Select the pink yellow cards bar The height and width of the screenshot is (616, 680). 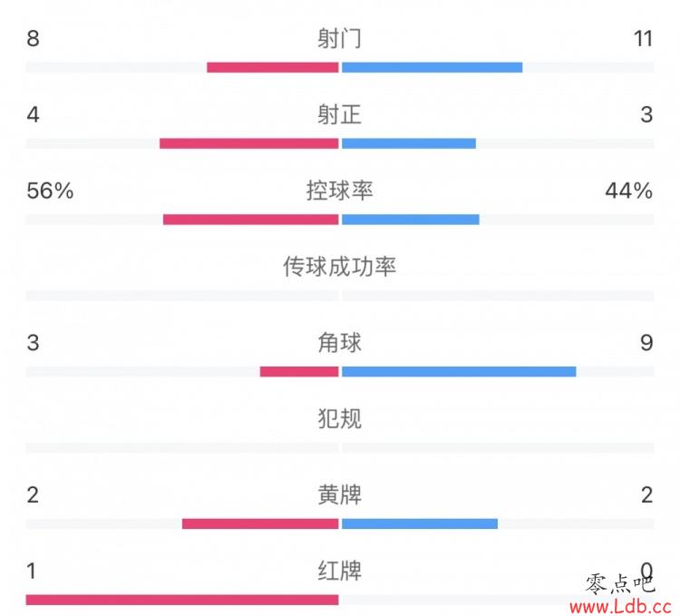(x=260, y=523)
